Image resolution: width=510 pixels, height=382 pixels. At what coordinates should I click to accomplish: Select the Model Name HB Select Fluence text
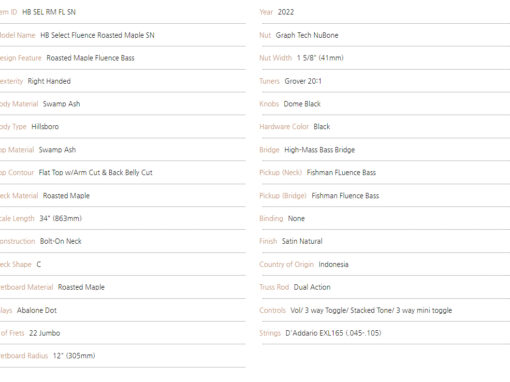[97, 35]
